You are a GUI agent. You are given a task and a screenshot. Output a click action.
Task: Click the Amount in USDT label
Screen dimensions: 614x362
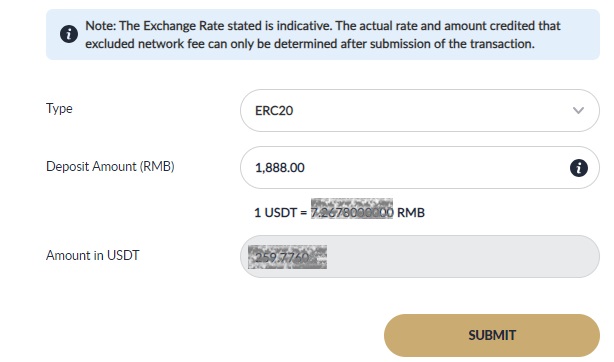(x=92, y=255)
